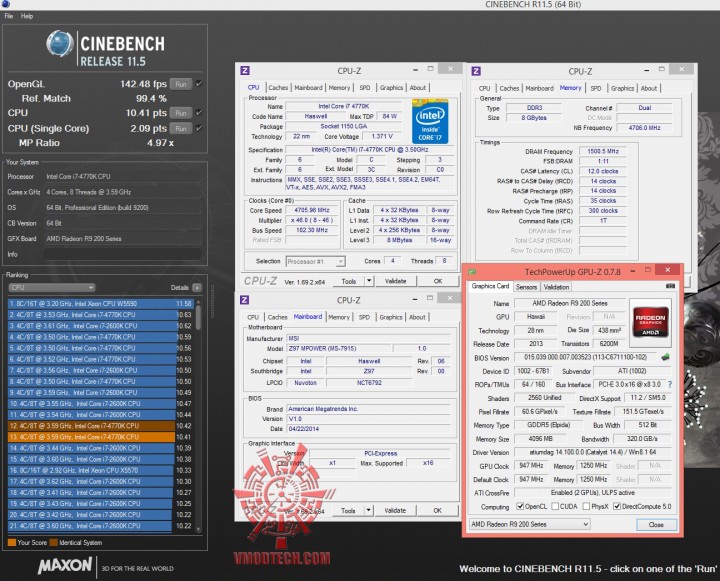Click the Your Score orange legend swatch
The image size is (720, 581).
[x=11, y=542]
